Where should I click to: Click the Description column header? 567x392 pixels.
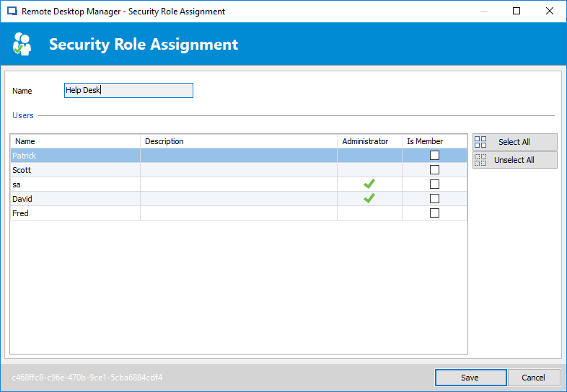point(238,141)
